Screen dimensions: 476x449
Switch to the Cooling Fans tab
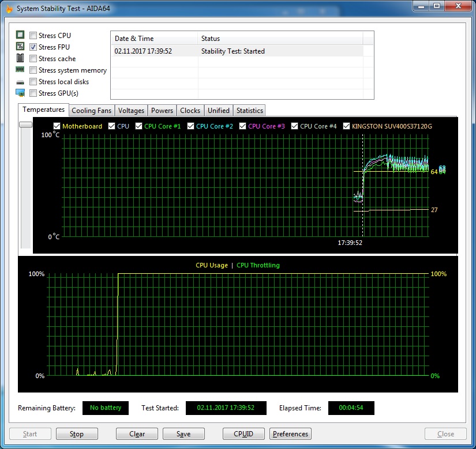91,111
